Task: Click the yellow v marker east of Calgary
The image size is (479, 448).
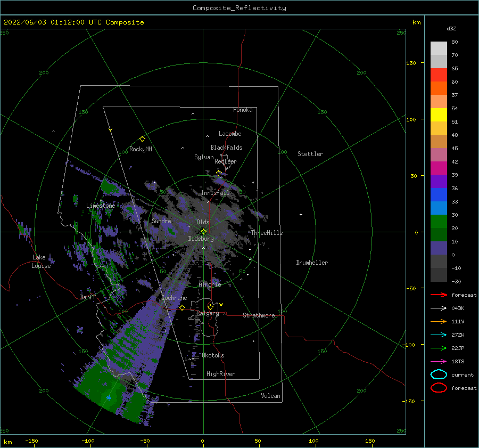Action: click(x=221, y=305)
